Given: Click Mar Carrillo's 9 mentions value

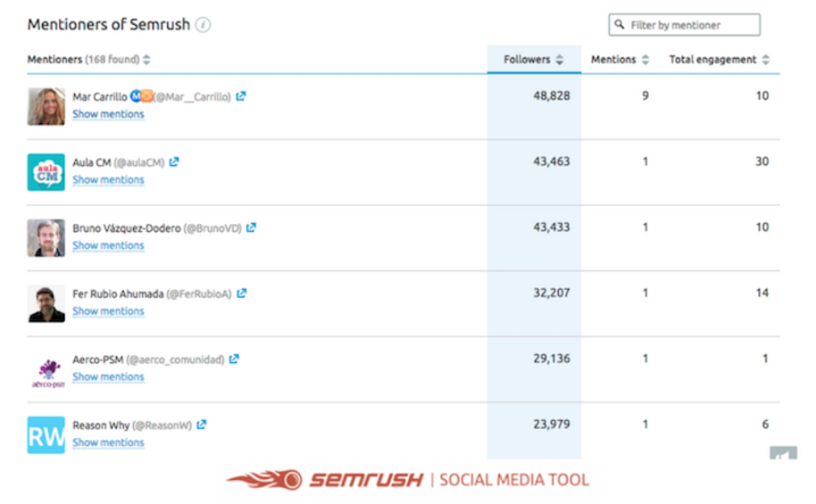Looking at the screenshot, I should tap(645, 95).
